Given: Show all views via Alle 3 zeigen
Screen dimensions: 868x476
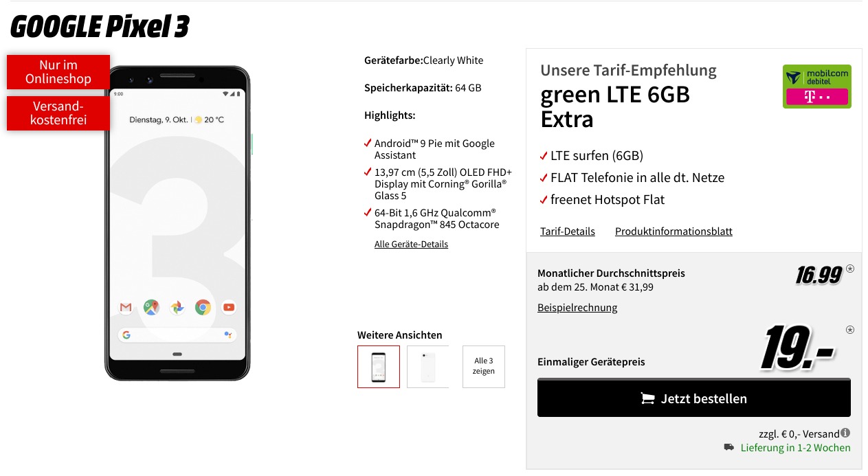Looking at the screenshot, I should click(x=484, y=367).
